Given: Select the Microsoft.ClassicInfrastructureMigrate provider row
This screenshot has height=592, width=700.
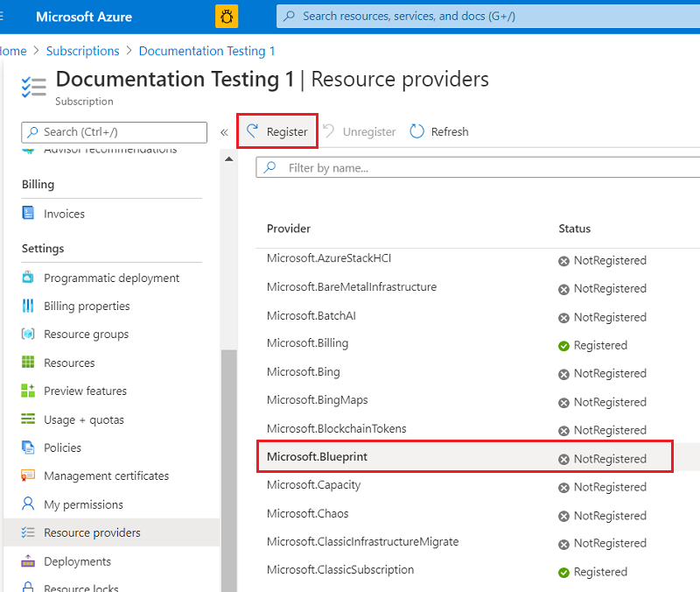Looking at the screenshot, I should (478, 542).
